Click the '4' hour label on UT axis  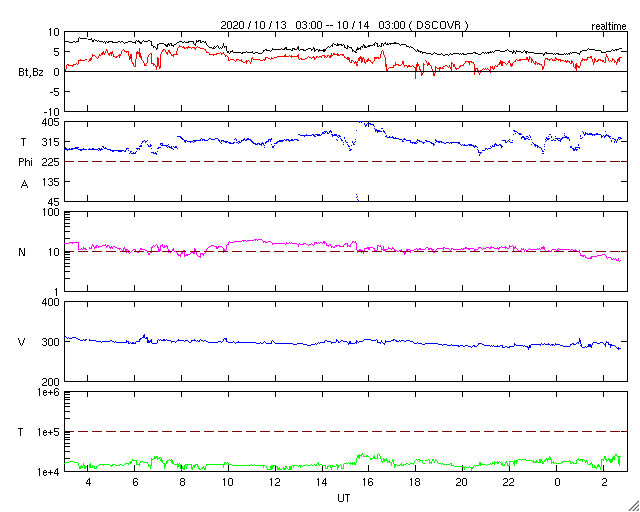[87, 483]
